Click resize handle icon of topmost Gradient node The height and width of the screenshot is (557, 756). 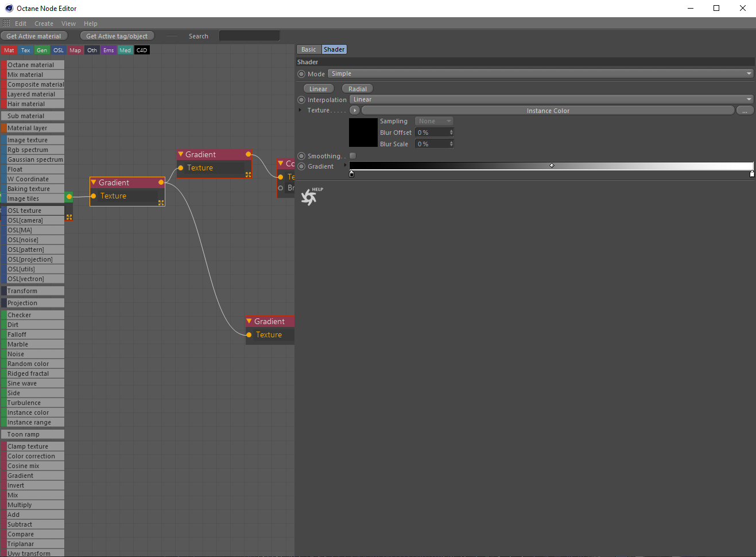248,174
